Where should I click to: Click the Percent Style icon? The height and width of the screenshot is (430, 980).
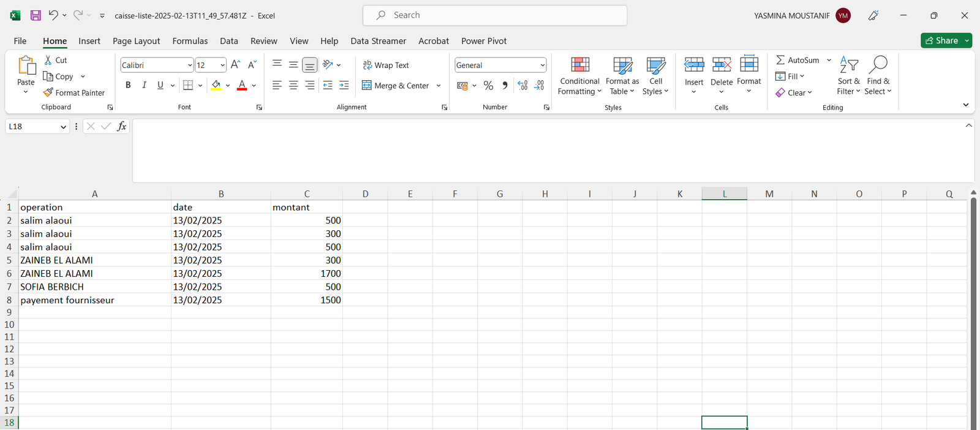(488, 86)
